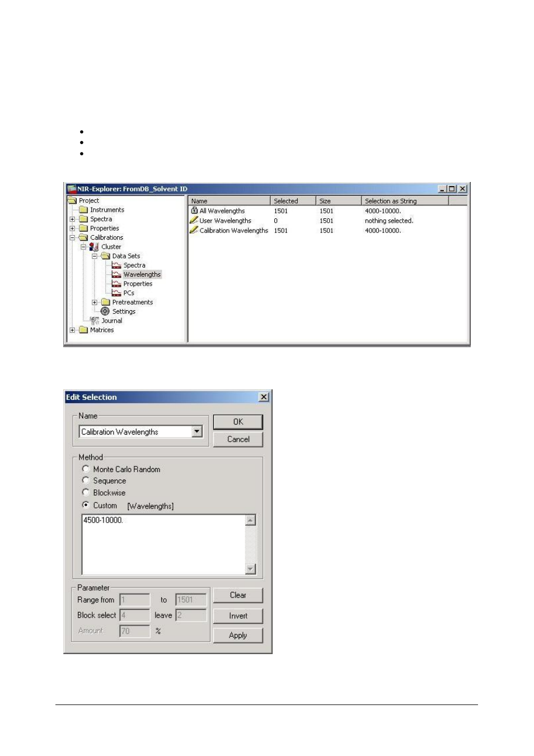Click inside the custom wavelengths text box
Image resolution: width=534 pixels, height=756 pixels.
click(163, 544)
